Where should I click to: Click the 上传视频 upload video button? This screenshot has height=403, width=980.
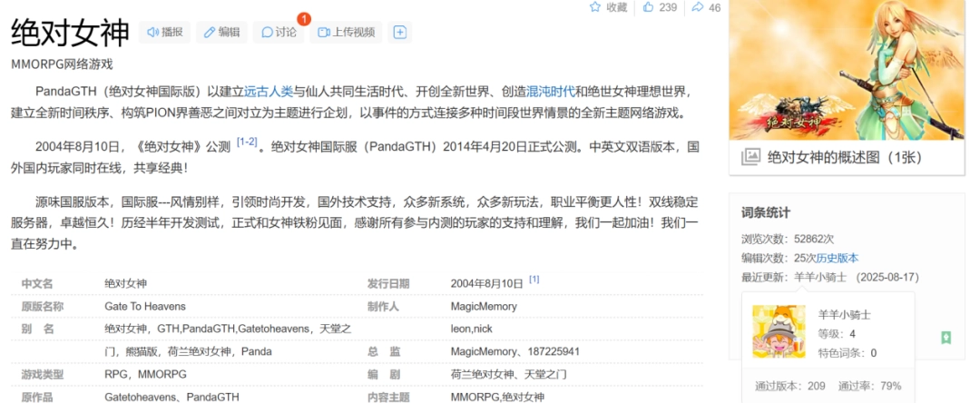(347, 33)
